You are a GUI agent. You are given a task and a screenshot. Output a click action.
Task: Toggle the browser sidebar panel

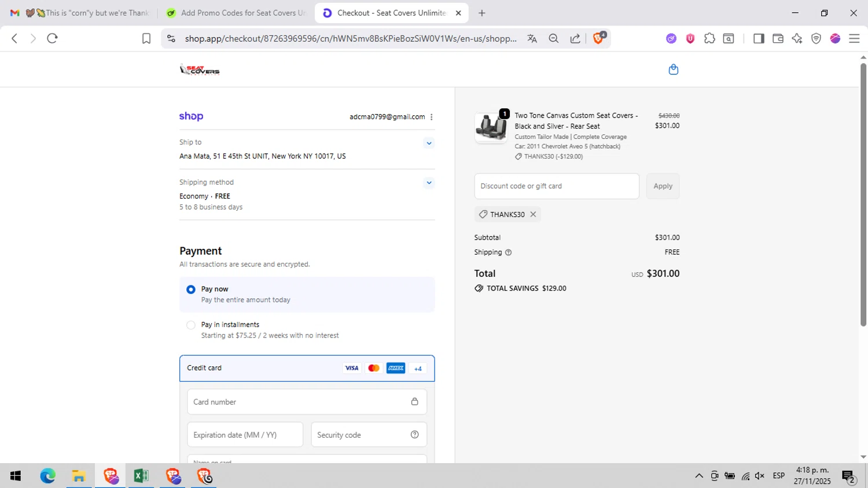pos(759,38)
